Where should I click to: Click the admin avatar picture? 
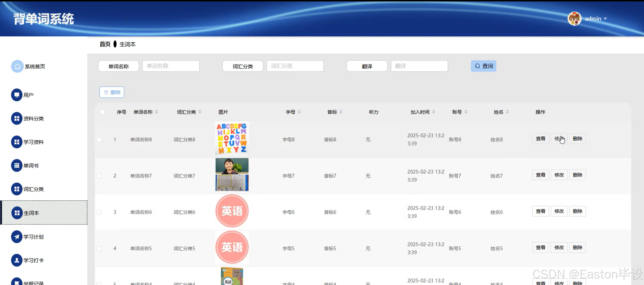[x=574, y=19]
